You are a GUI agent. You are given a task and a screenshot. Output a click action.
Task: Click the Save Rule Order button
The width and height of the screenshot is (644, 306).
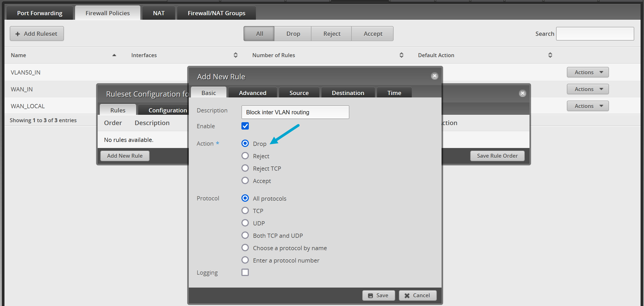click(x=497, y=156)
